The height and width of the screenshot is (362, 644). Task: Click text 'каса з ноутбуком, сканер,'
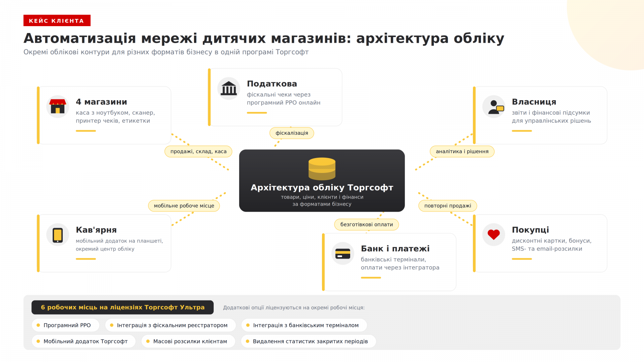tap(116, 113)
